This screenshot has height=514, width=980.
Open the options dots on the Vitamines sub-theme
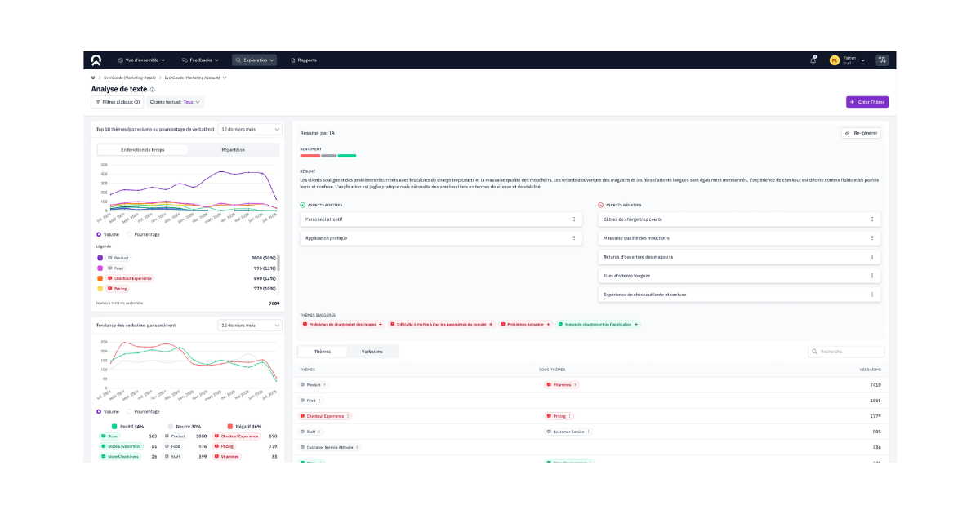pos(575,384)
